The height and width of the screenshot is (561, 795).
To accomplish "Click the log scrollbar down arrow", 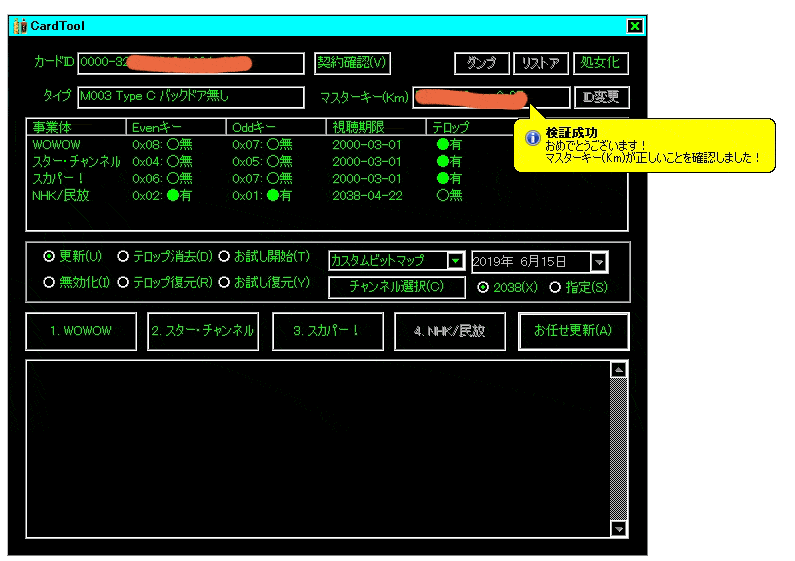I will click(619, 529).
